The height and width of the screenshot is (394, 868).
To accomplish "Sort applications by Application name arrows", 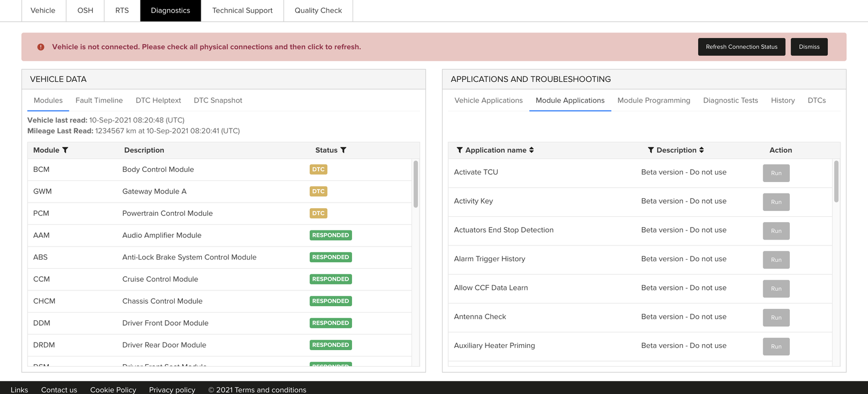I will point(532,150).
